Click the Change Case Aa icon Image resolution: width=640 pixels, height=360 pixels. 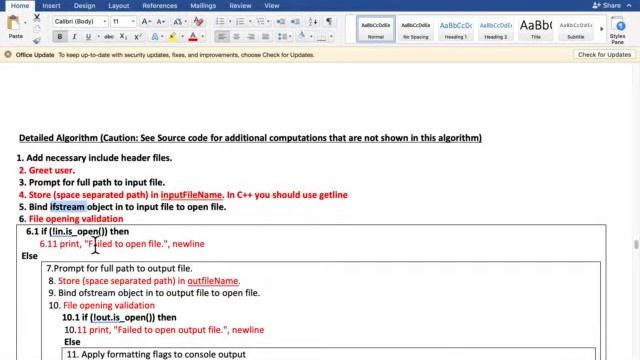[178, 21]
